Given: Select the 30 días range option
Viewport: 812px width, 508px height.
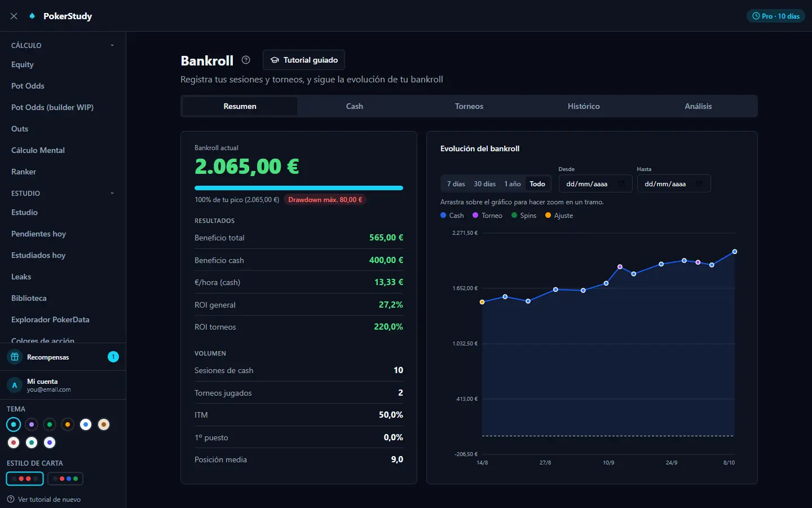Looking at the screenshot, I should (485, 184).
